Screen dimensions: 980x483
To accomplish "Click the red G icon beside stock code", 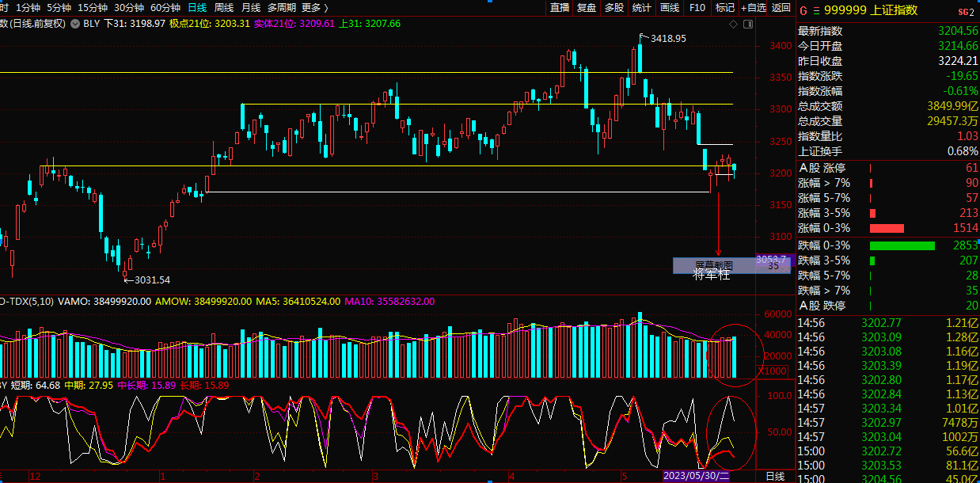I will point(803,11).
